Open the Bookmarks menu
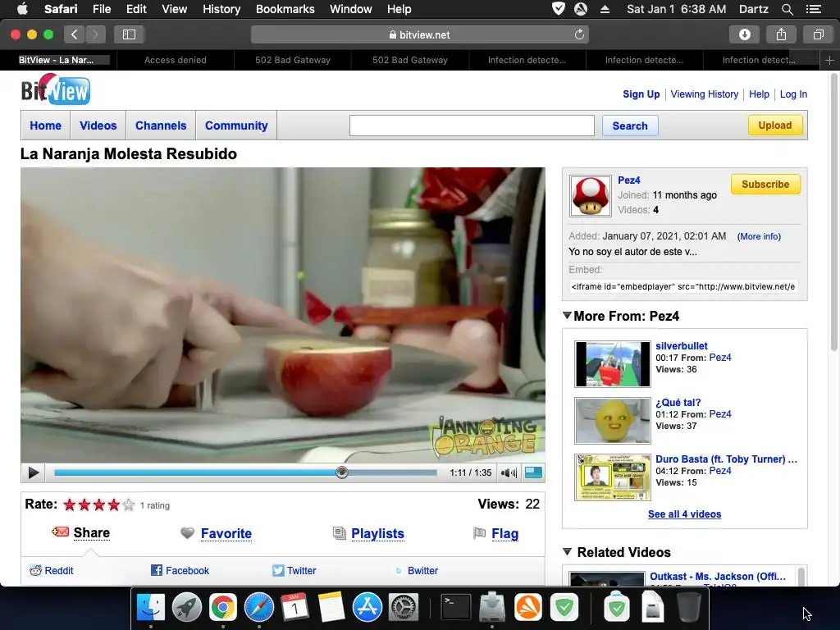Viewport: 840px width, 630px height. click(x=285, y=9)
